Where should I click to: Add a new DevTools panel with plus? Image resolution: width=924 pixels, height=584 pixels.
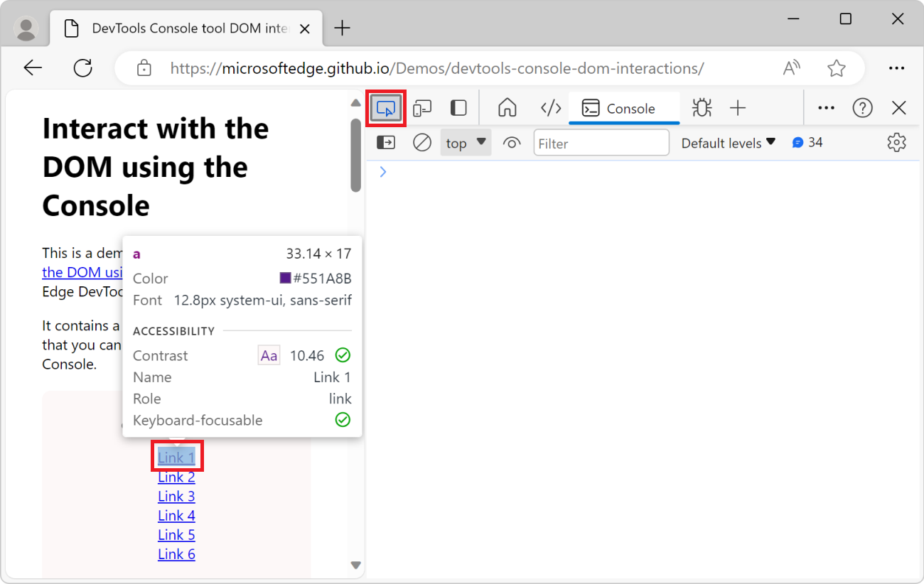(738, 107)
